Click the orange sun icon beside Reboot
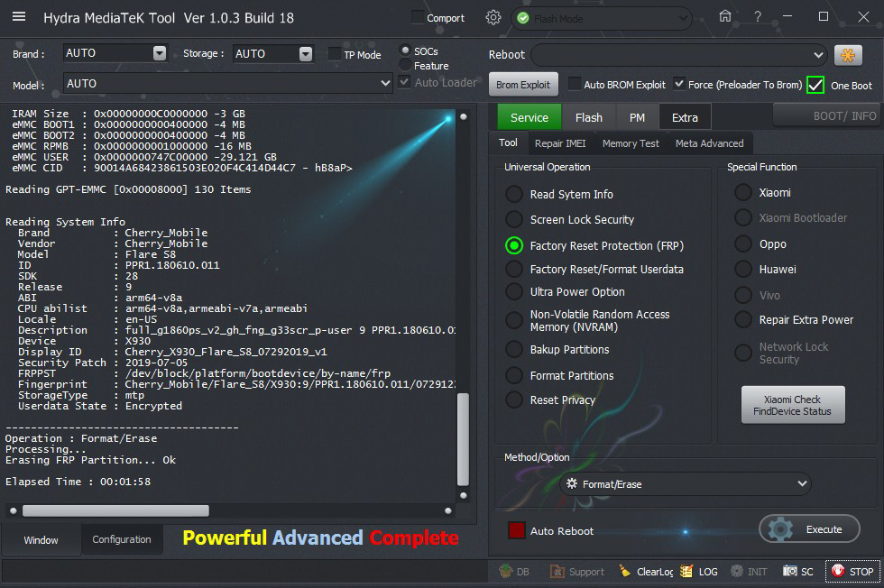Image resolution: width=884 pixels, height=588 pixels. (x=848, y=55)
